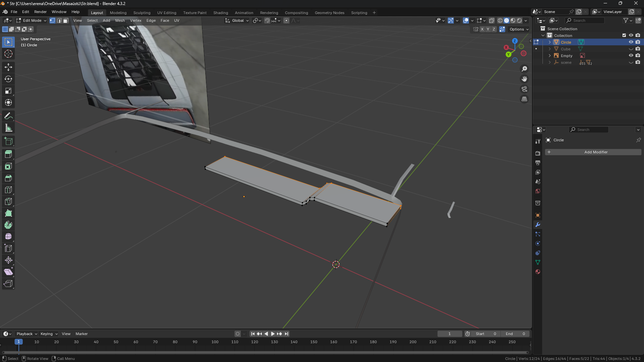Open the Object properties tab icon

[x=538, y=215]
